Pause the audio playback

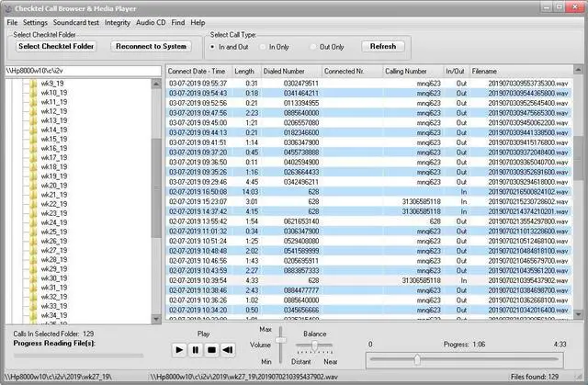click(195, 350)
